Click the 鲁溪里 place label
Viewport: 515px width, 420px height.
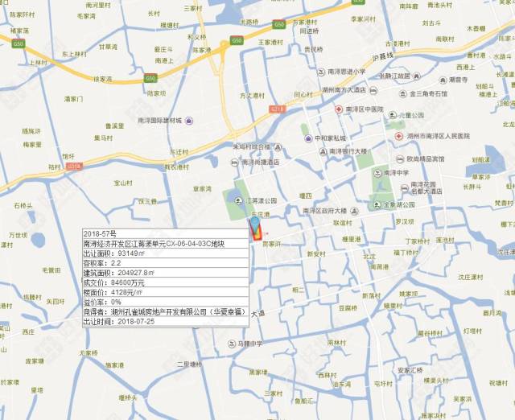click(x=114, y=126)
